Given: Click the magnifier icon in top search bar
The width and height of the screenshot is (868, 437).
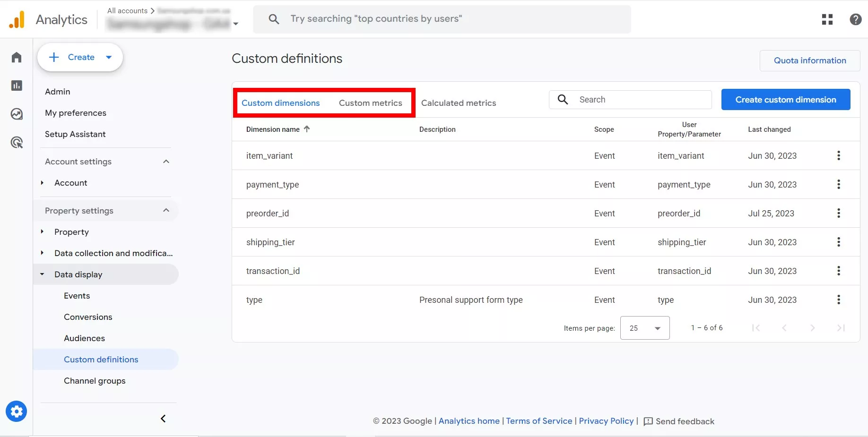Looking at the screenshot, I should [x=274, y=19].
